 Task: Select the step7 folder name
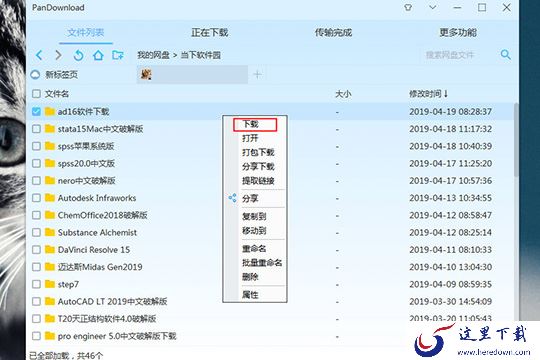68,284
